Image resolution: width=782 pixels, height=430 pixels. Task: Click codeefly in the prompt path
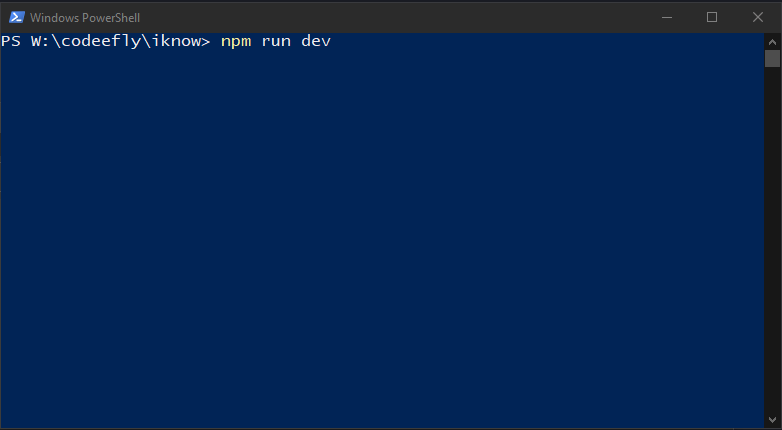click(x=100, y=41)
